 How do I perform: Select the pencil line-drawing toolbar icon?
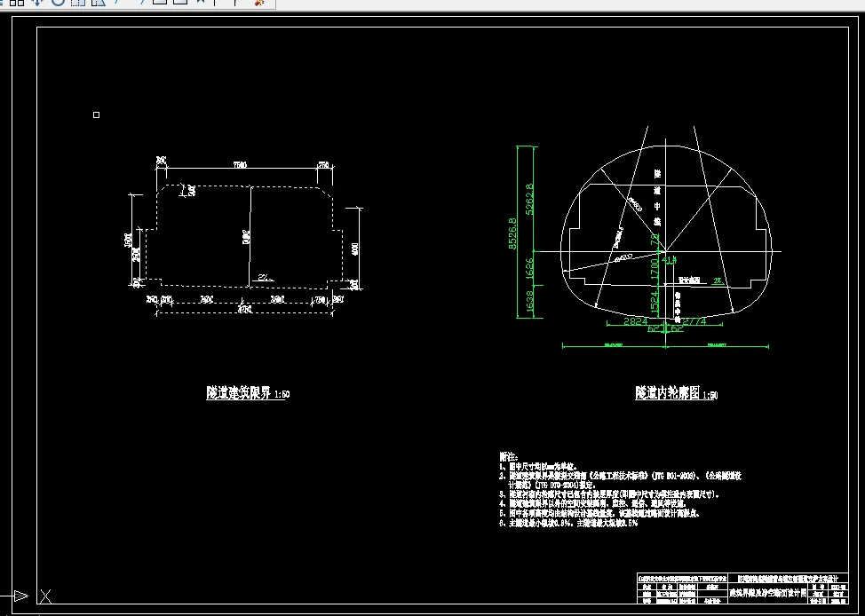point(116,5)
